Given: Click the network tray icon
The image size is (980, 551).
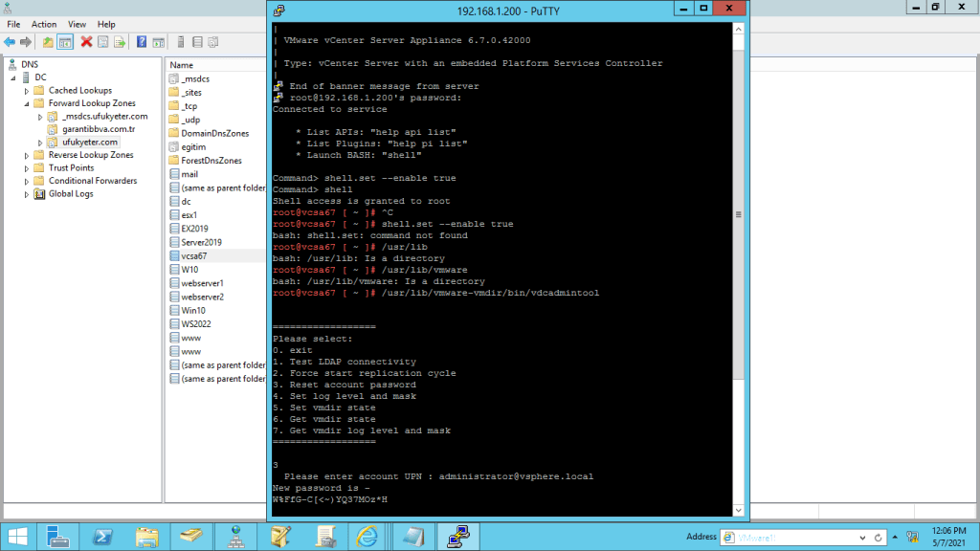Looking at the screenshot, I should click(912, 538).
